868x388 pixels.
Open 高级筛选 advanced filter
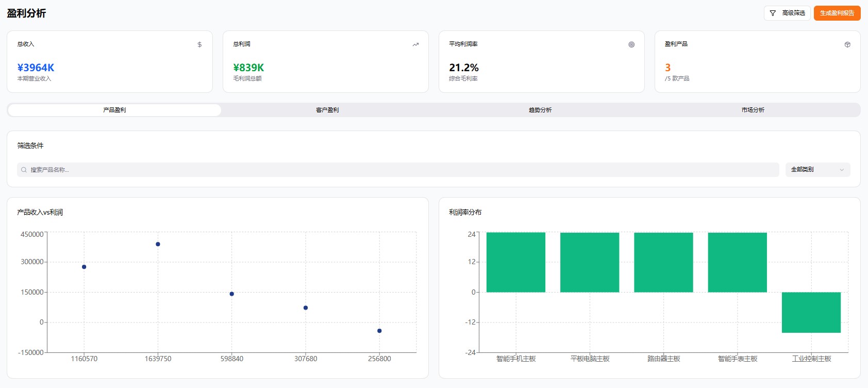[787, 13]
